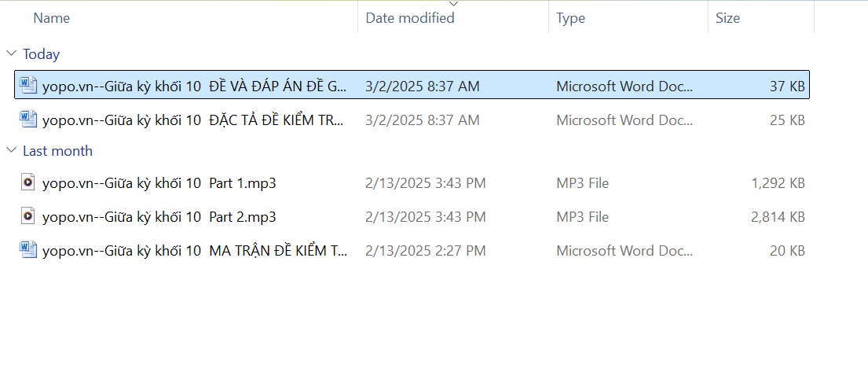Click the 2/13/2025 2:27 PM date cell
Image resolution: width=868 pixels, height=383 pixels.
point(425,251)
